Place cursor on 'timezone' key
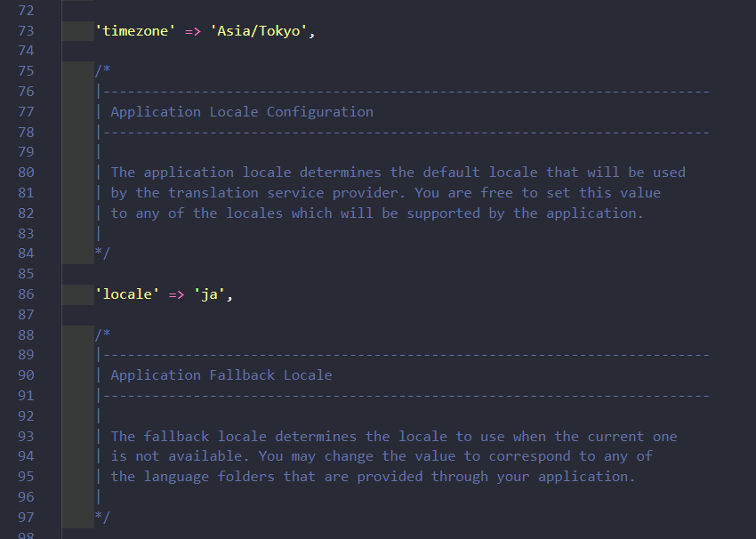The width and height of the screenshot is (756, 539). pyautogui.click(x=135, y=31)
